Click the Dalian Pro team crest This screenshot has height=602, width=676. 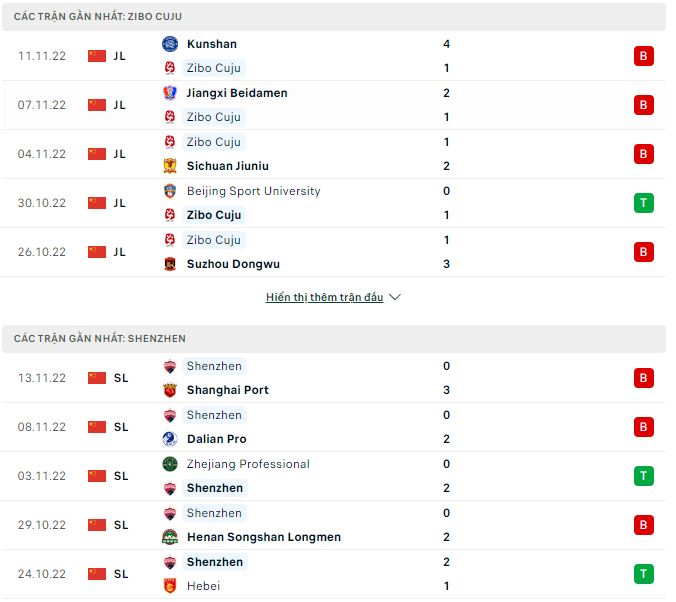point(169,439)
